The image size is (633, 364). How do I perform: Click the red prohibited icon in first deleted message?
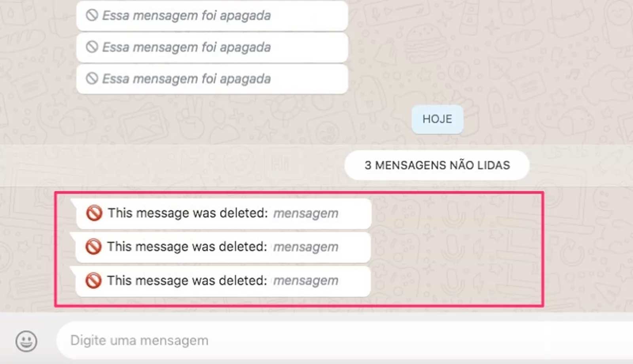coord(94,213)
